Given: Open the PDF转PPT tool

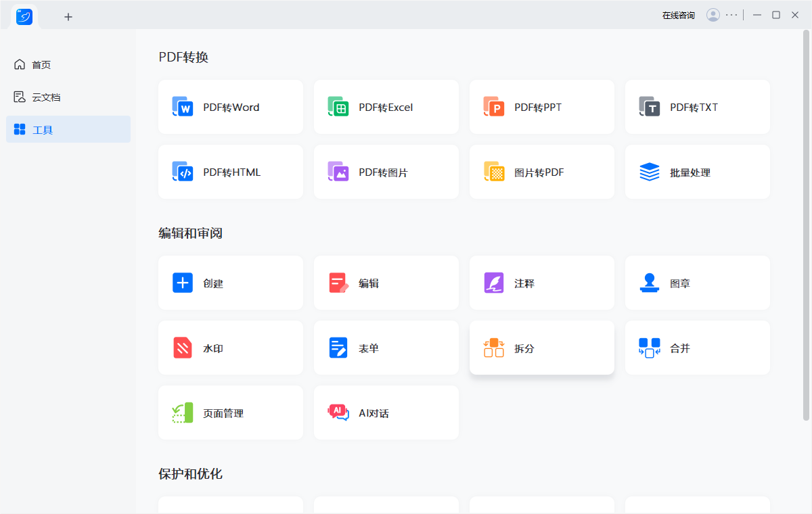Looking at the screenshot, I should point(541,107).
